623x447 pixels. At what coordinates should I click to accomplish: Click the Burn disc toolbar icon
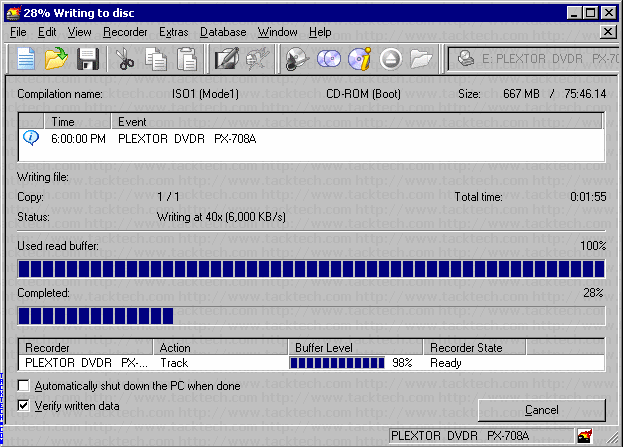[297, 59]
